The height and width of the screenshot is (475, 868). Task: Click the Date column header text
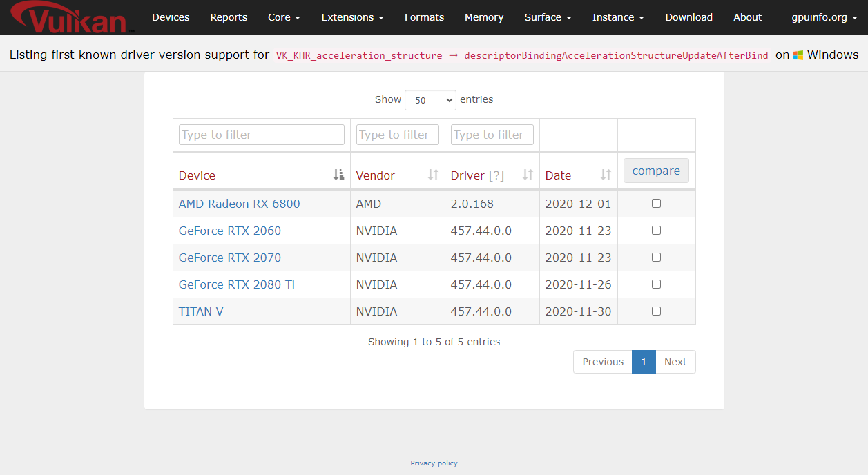[558, 175]
